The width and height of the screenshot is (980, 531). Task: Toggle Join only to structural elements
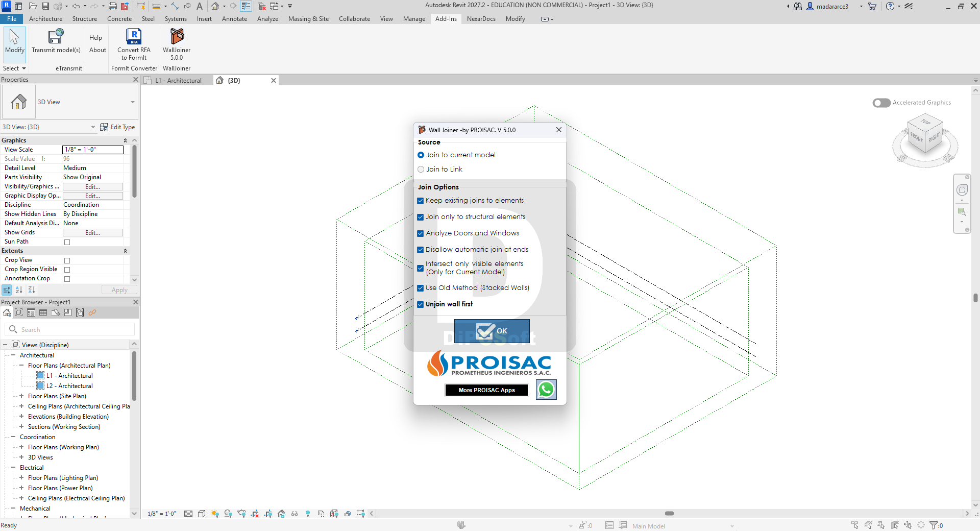point(421,217)
